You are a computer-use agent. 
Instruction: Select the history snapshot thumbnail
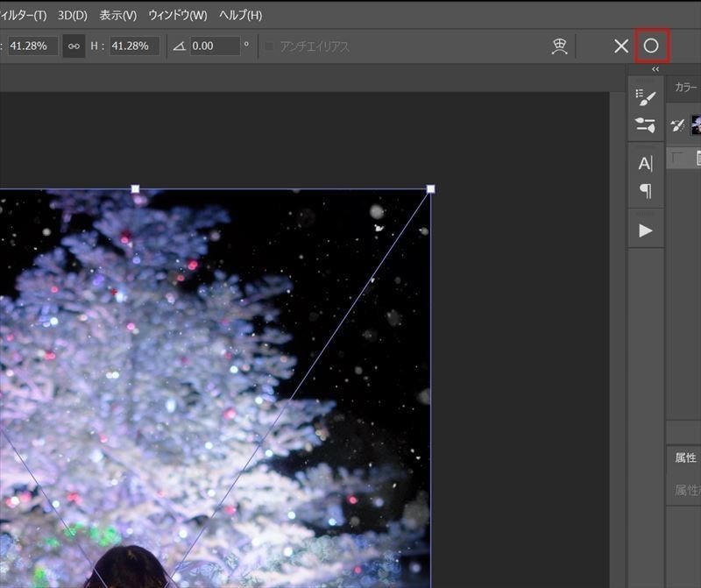point(696,124)
